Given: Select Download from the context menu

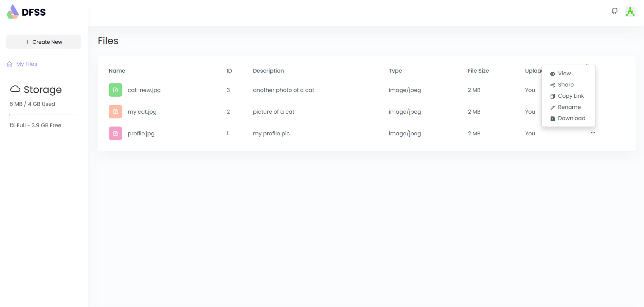Looking at the screenshot, I should point(571,118).
